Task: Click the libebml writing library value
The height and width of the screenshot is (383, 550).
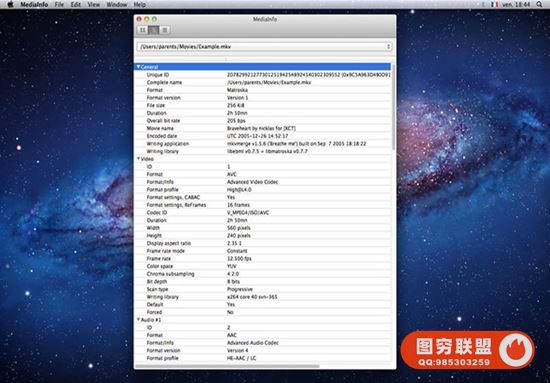Action: 268,152
